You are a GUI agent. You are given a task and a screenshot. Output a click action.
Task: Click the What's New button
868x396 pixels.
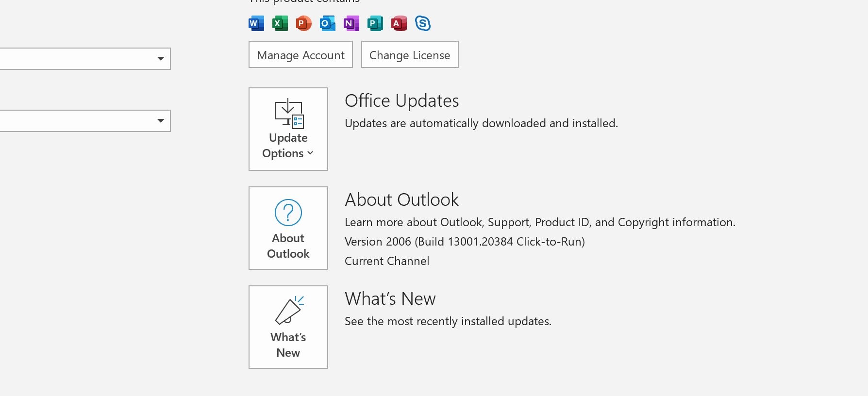(x=288, y=327)
